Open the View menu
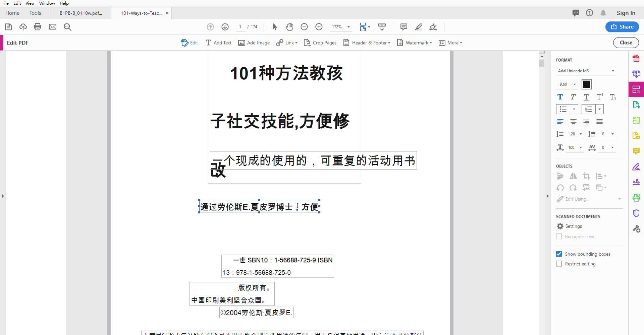Screen dimensions: 644x335 (30, 3)
